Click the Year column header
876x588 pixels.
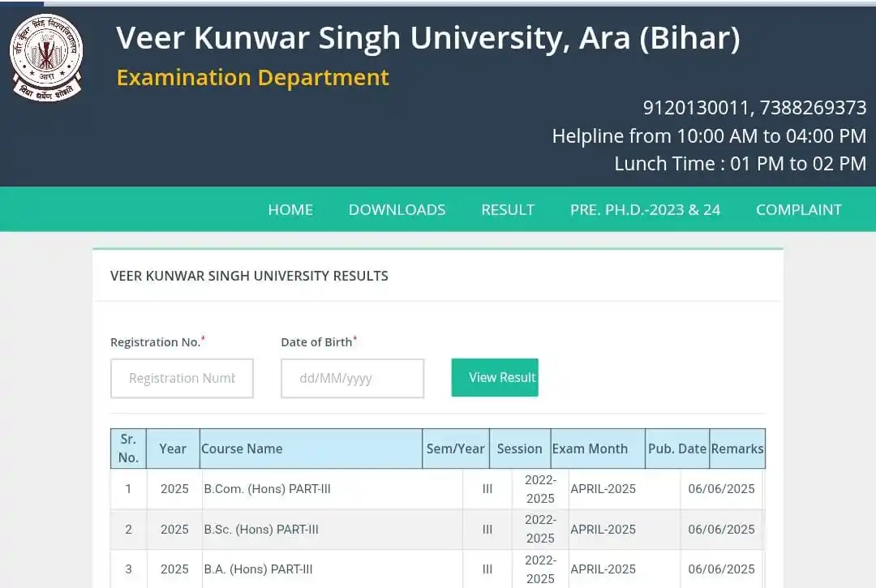[173, 449]
